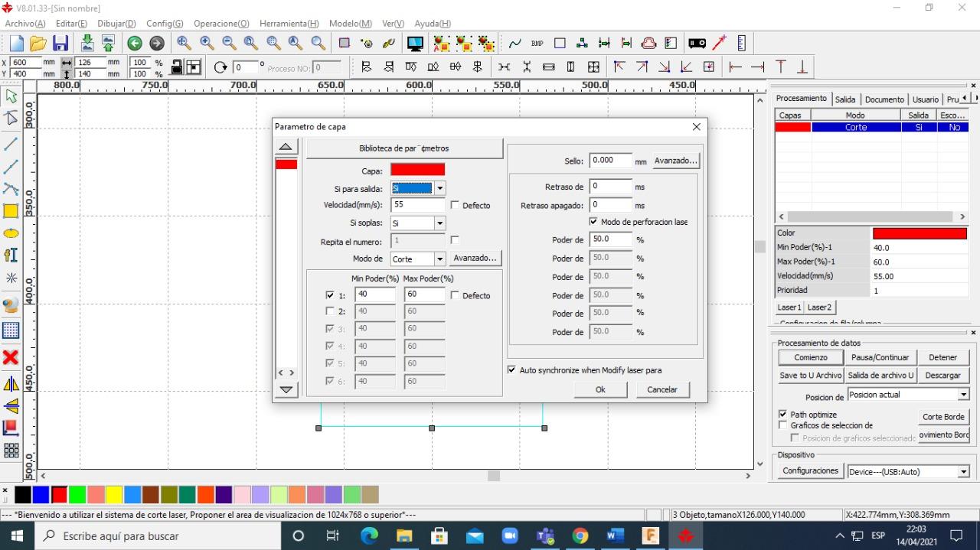Click the array grid tool at the bottom of the left toolbar
The image size is (980, 550).
pos(11,451)
